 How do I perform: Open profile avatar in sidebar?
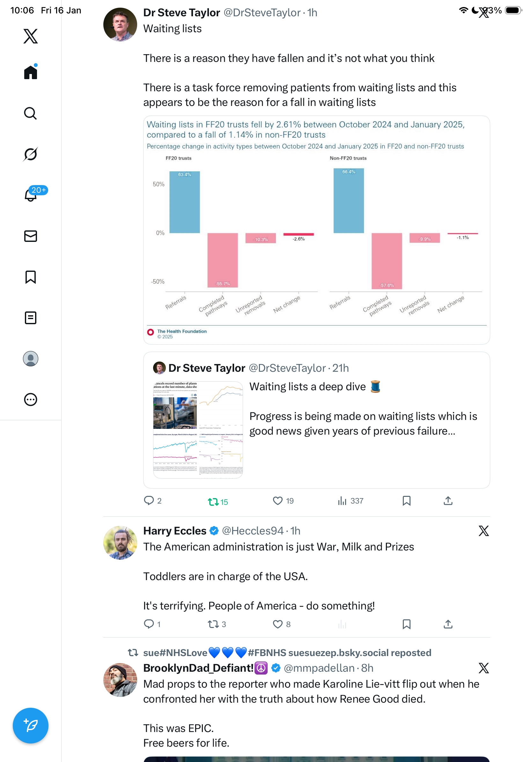click(31, 359)
